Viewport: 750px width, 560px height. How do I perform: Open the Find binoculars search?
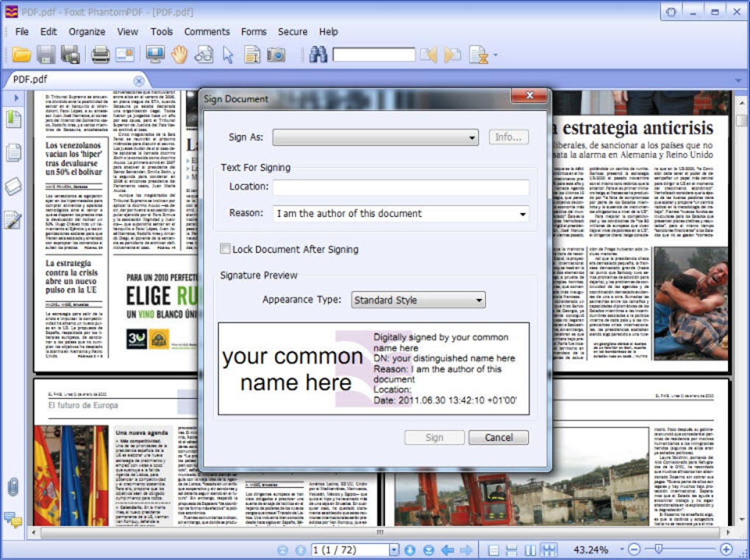pyautogui.click(x=320, y=54)
